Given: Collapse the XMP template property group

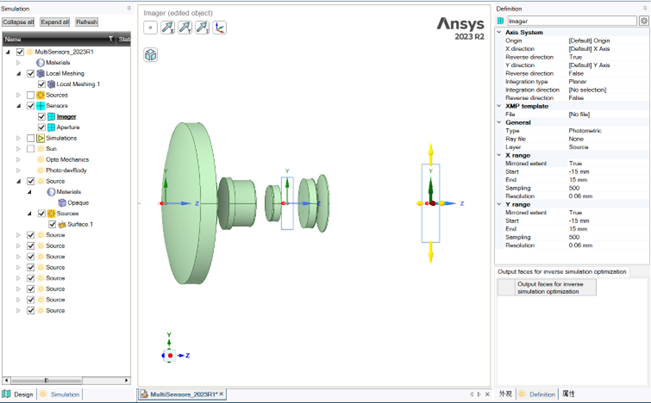Looking at the screenshot, I should tap(499, 106).
